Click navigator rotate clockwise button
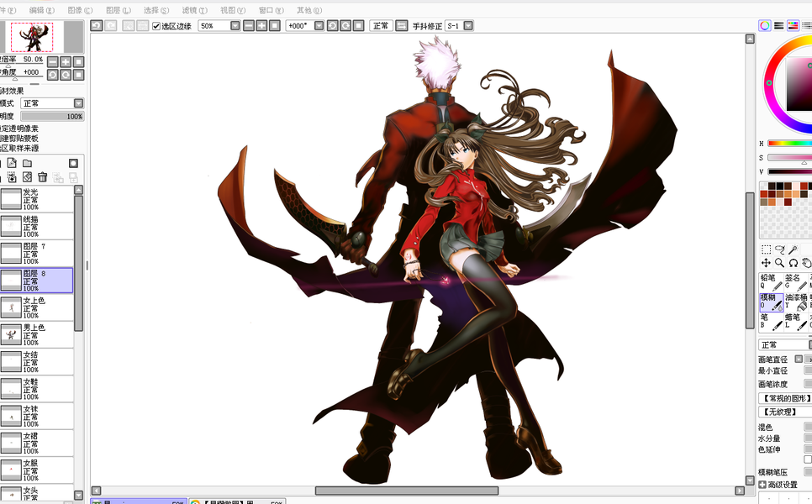This screenshot has width=812, height=504. click(66, 75)
